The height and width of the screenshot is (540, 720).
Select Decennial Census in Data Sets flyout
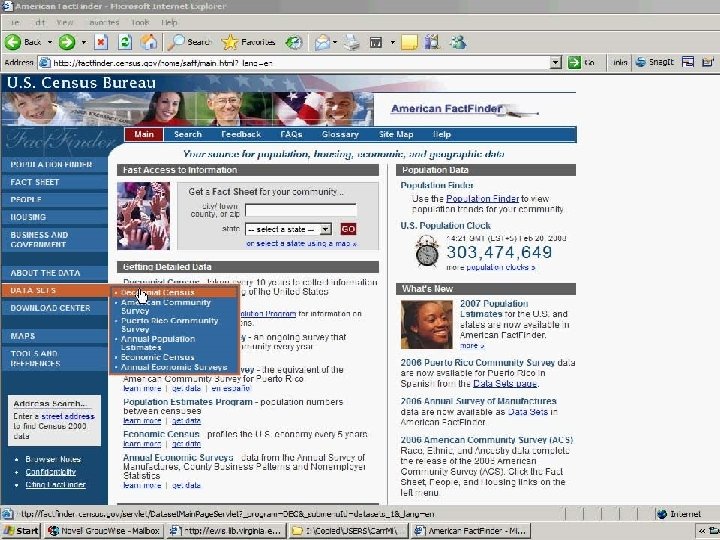point(174,292)
